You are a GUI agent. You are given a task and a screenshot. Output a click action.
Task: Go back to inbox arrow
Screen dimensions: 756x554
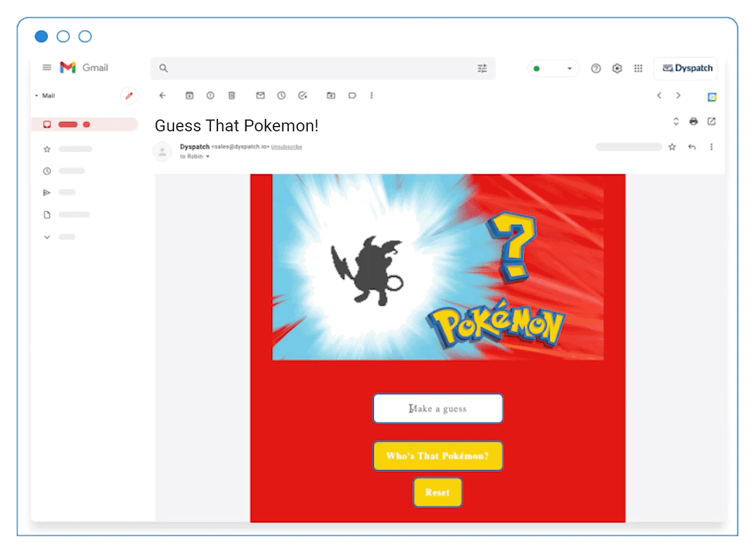coord(163,95)
